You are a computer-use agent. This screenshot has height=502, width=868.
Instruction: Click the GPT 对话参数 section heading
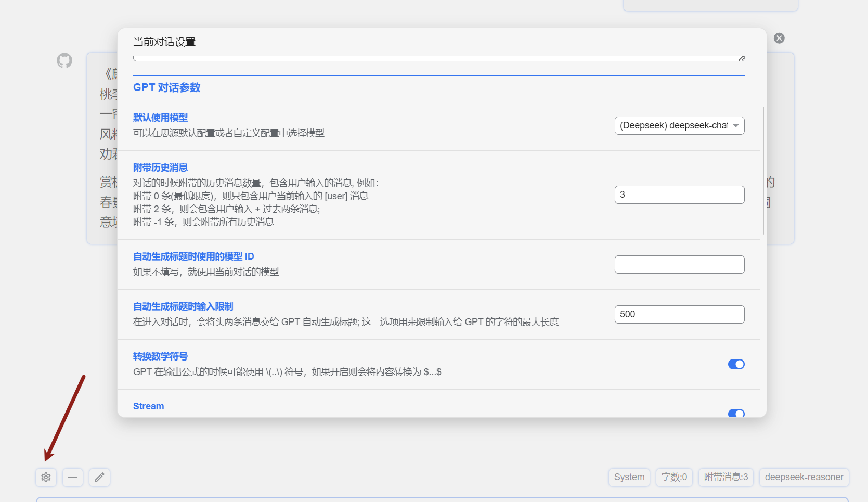167,87
